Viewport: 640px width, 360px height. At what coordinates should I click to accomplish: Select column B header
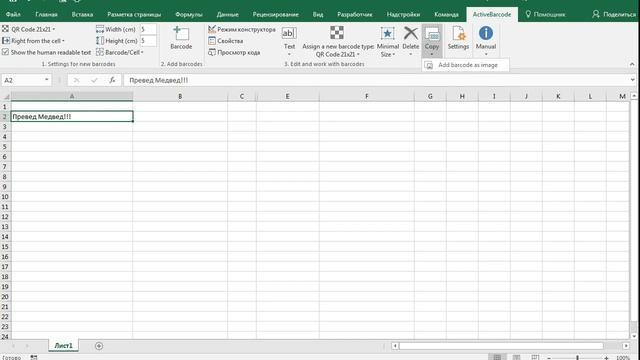pos(180,96)
